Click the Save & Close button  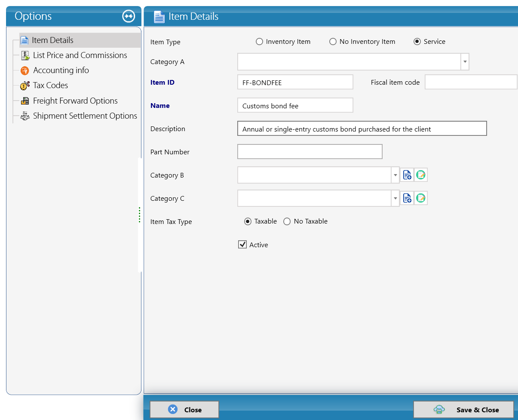463,410
